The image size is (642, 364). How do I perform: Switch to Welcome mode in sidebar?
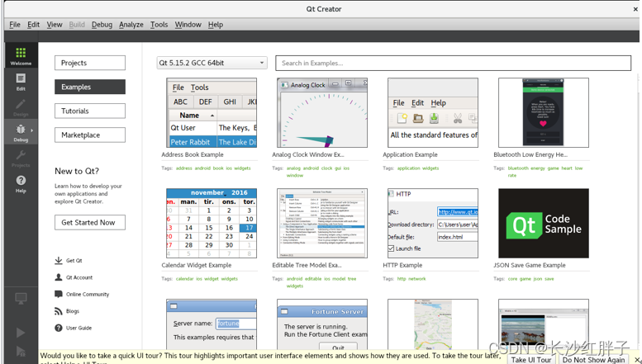coord(21,56)
